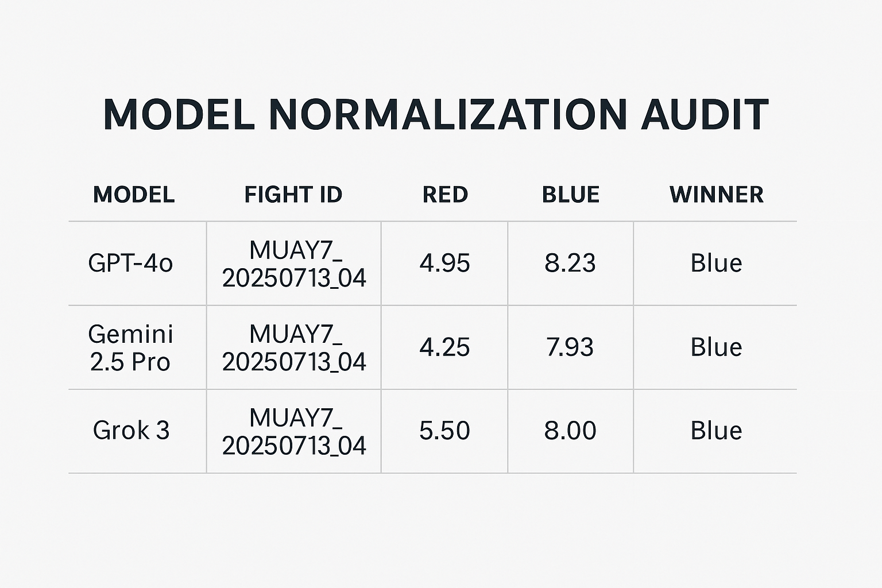Click the Gemini row fight ID cell

pyautogui.click(x=294, y=347)
